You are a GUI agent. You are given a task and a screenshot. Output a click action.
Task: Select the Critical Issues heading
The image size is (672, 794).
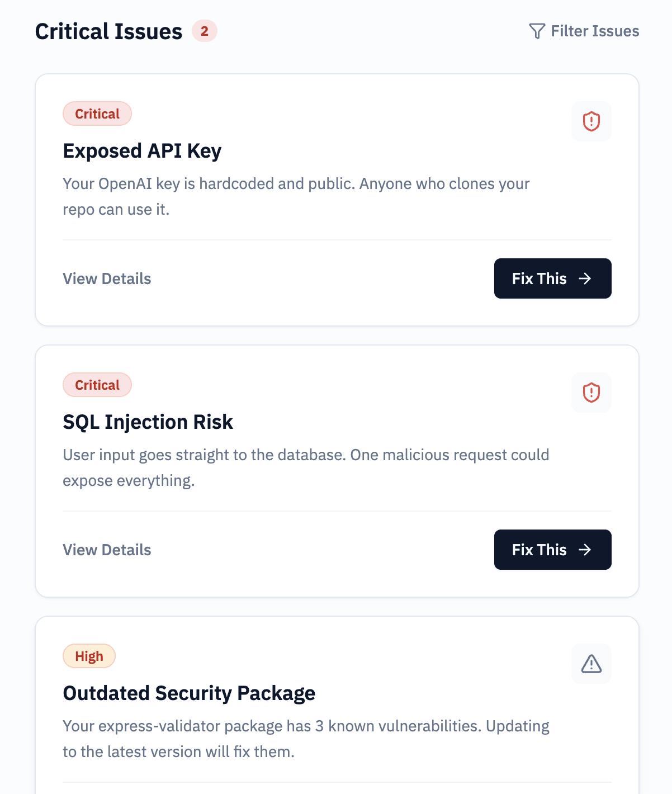(x=109, y=31)
